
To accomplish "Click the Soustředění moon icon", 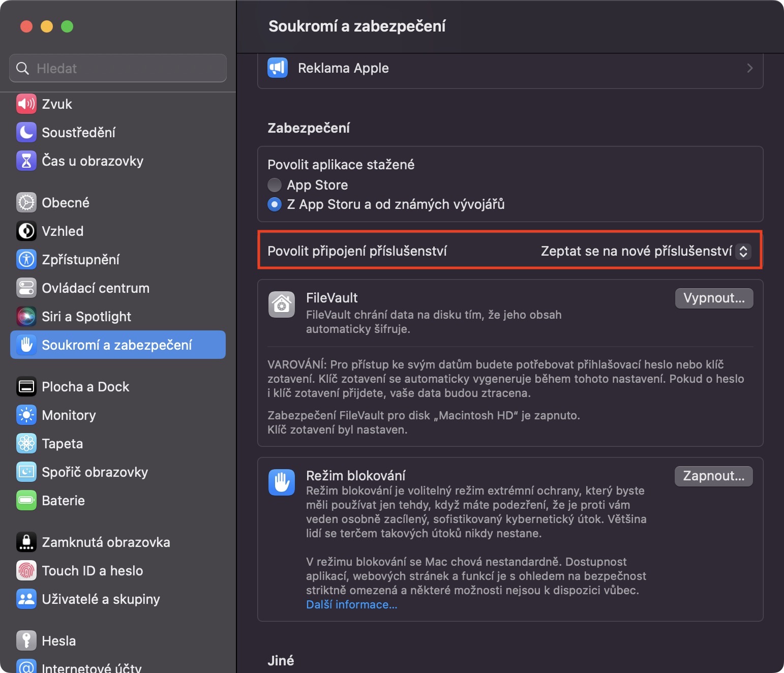I will [x=26, y=133].
